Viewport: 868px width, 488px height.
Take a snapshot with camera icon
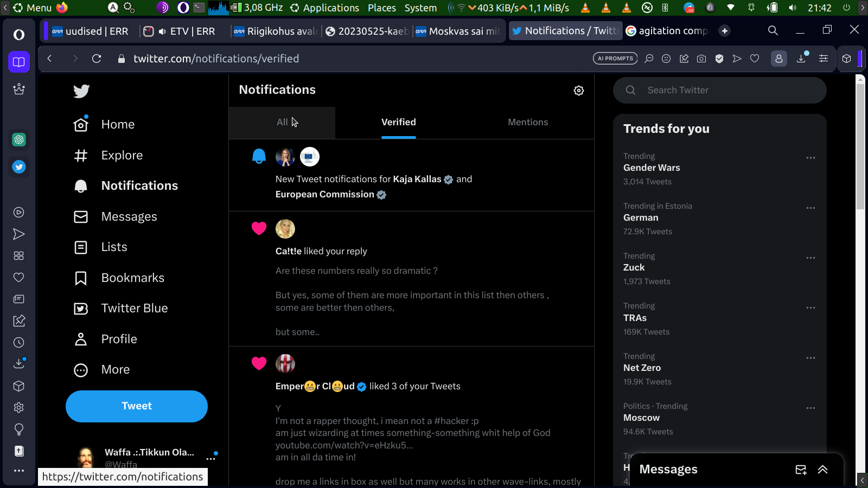(x=701, y=59)
